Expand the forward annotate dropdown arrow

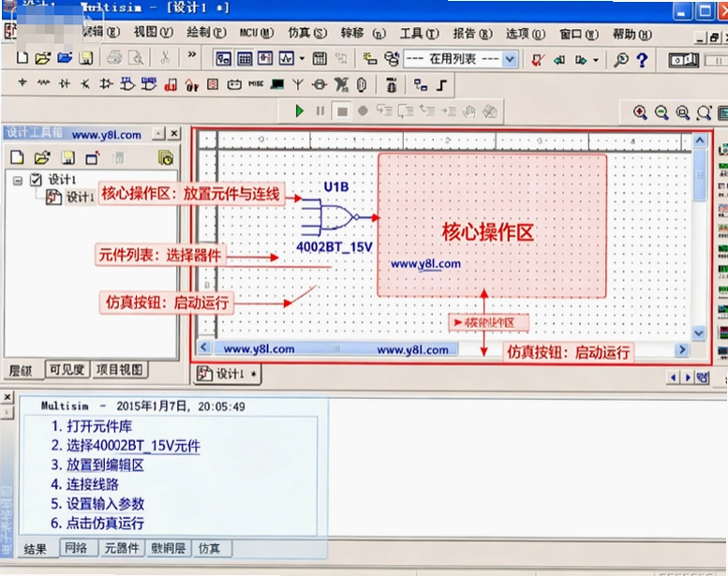[x=596, y=60]
